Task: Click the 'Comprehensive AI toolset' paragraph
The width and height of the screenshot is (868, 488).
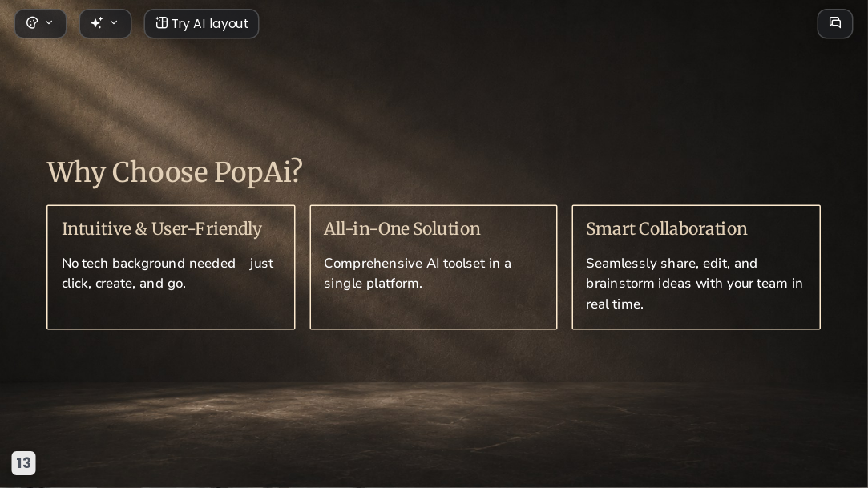Action: pyautogui.click(x=418, y=273)
